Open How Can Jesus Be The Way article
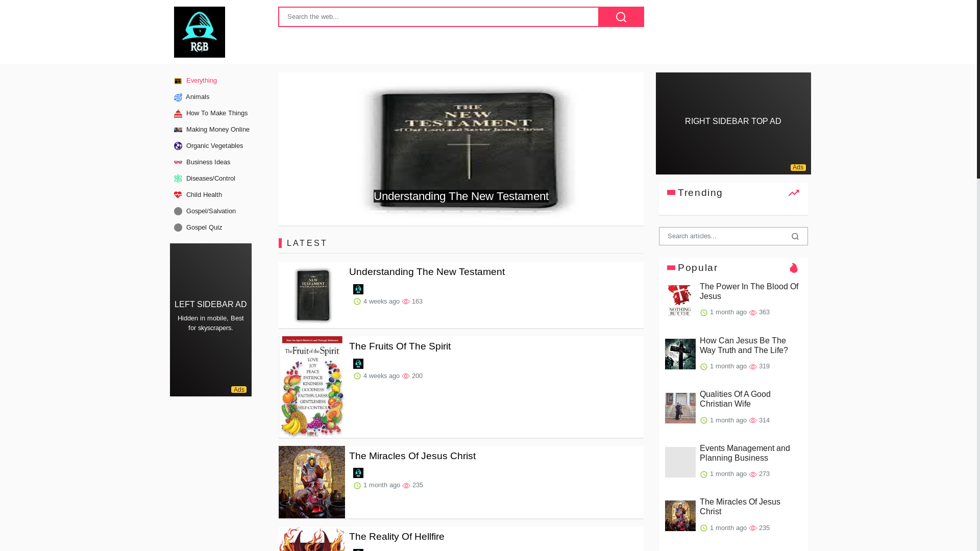 point(744,345)
